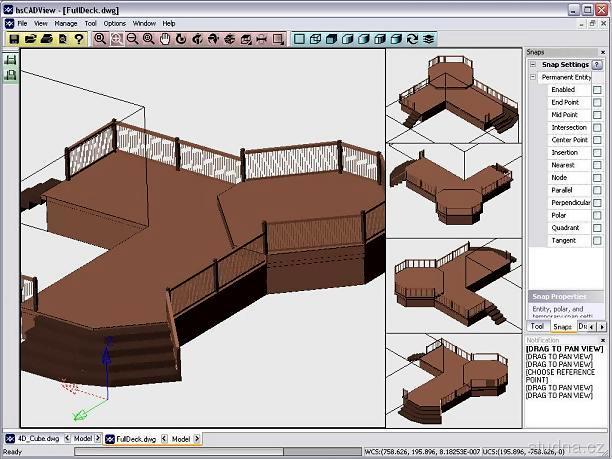Image resolution: width=612 pixels, height=459 pixels.
Task: Toggle the Nearest snap checkbox
Action: pyautogui.click(x=597, y=165)
